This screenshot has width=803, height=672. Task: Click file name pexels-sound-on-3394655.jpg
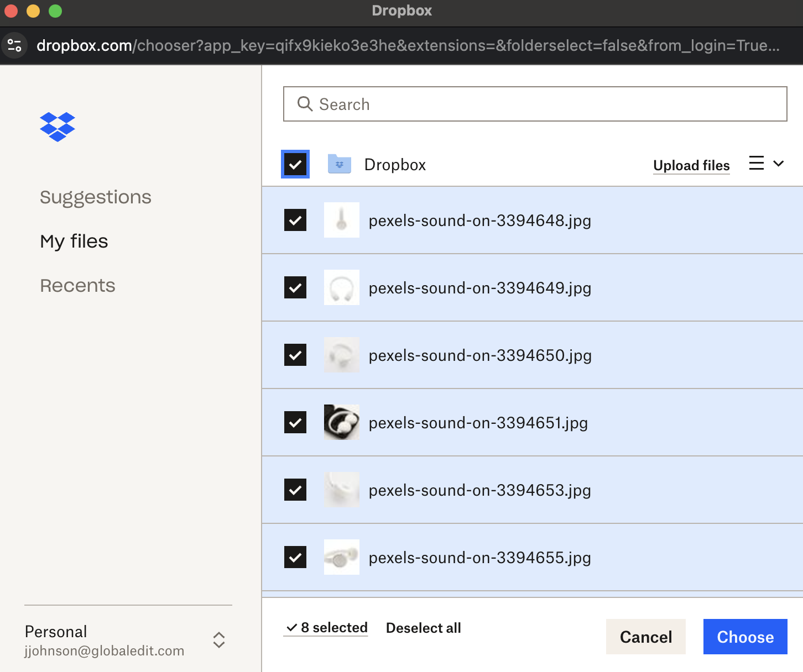pyautogui.click(x=480, y=558)
